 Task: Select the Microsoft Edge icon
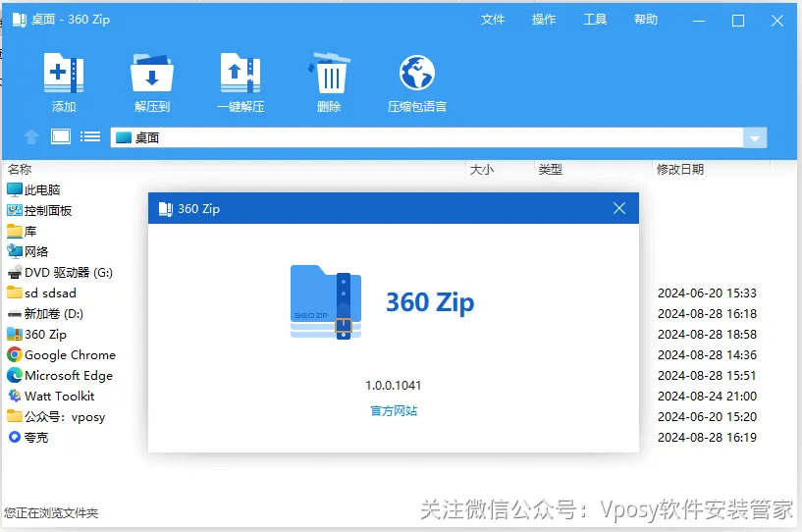point(15,376)
